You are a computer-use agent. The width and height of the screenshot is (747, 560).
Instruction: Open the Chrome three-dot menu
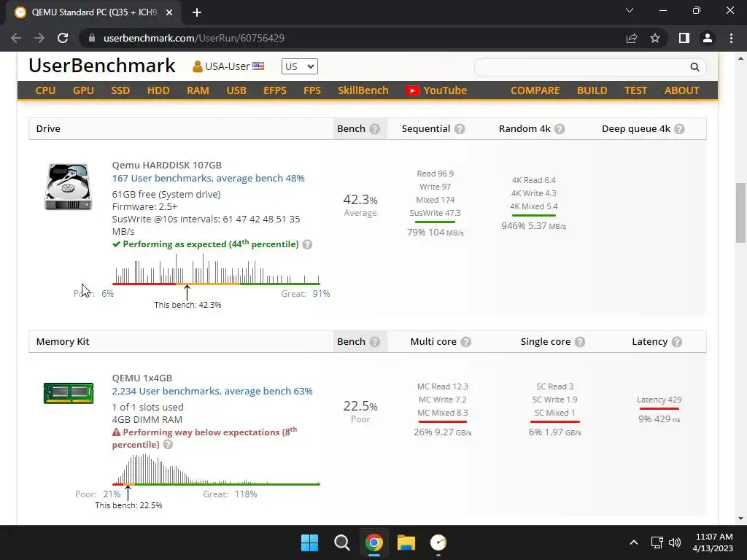(731, 38)
